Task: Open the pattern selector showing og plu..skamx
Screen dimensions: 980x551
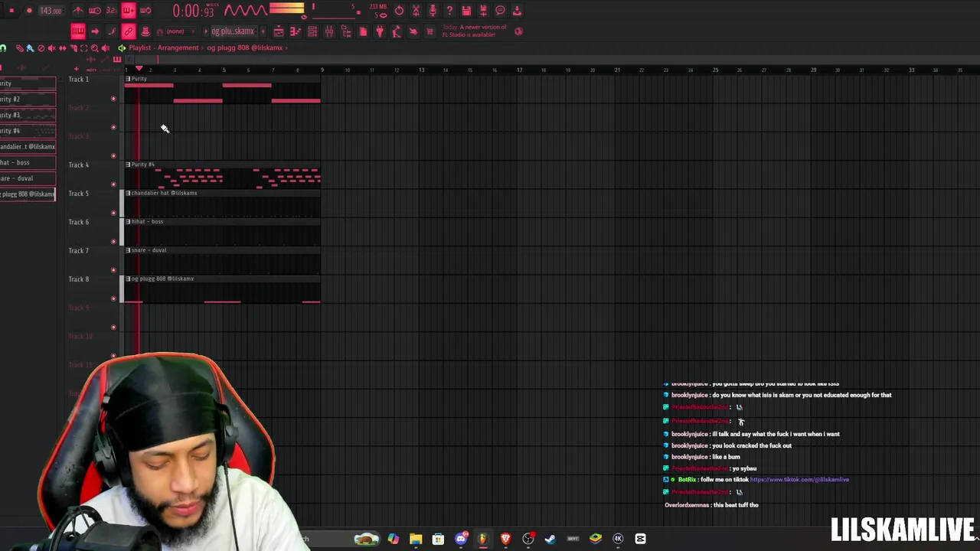Action: [233, 31]
